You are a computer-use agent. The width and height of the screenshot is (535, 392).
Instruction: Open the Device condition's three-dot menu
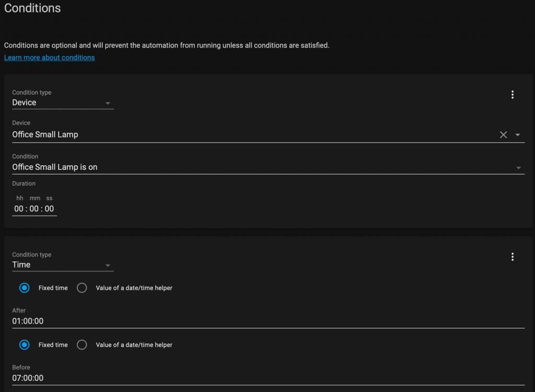tap(512, 95)
